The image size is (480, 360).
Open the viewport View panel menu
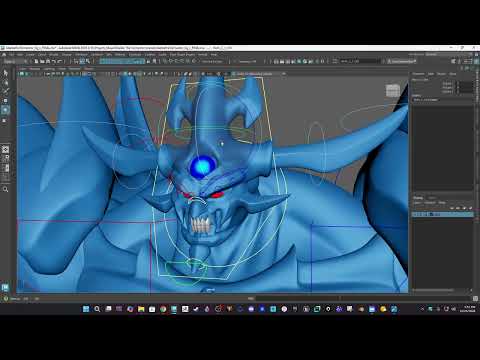[23, 69]
